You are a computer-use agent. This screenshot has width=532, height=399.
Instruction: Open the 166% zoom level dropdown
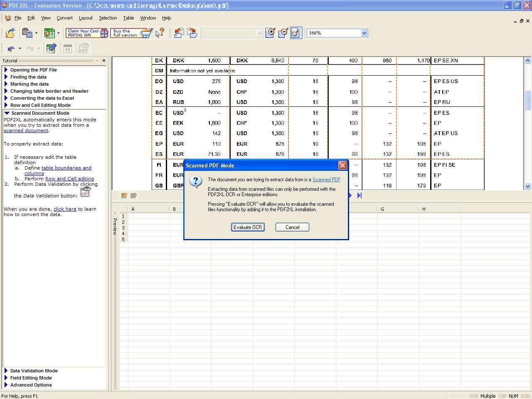pyautogui.click(x=364, y=33)
